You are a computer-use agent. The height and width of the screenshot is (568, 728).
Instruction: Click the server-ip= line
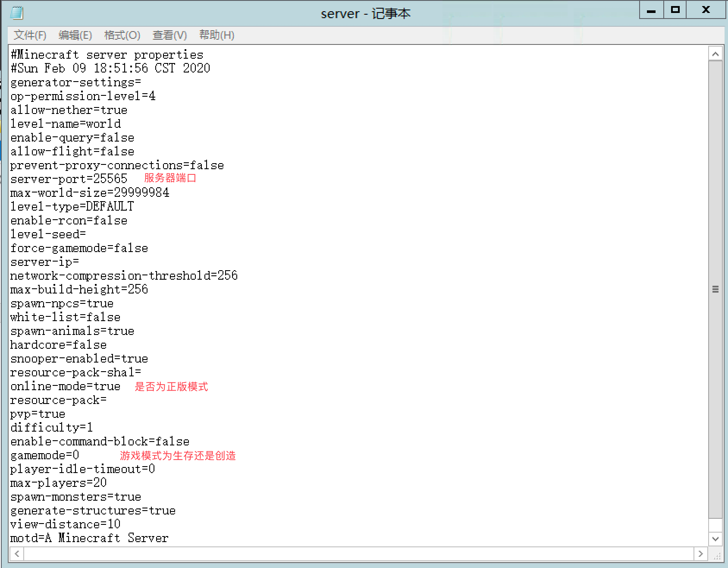click(45, 262)
